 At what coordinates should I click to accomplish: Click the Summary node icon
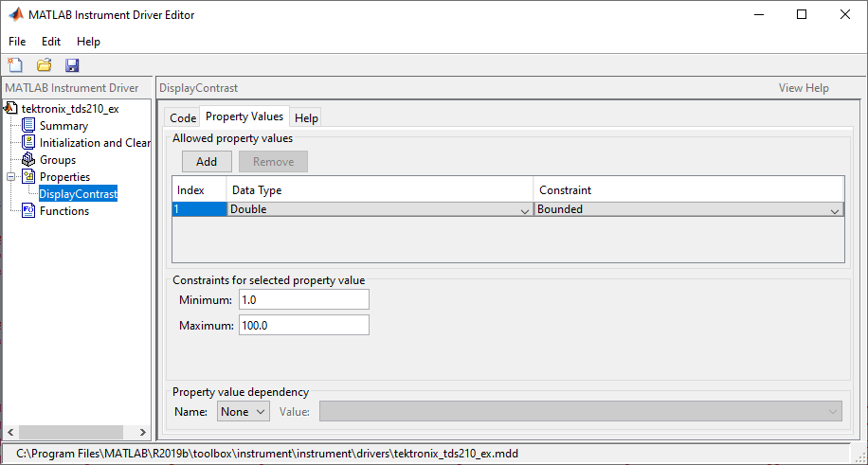(x=28, y=126)
